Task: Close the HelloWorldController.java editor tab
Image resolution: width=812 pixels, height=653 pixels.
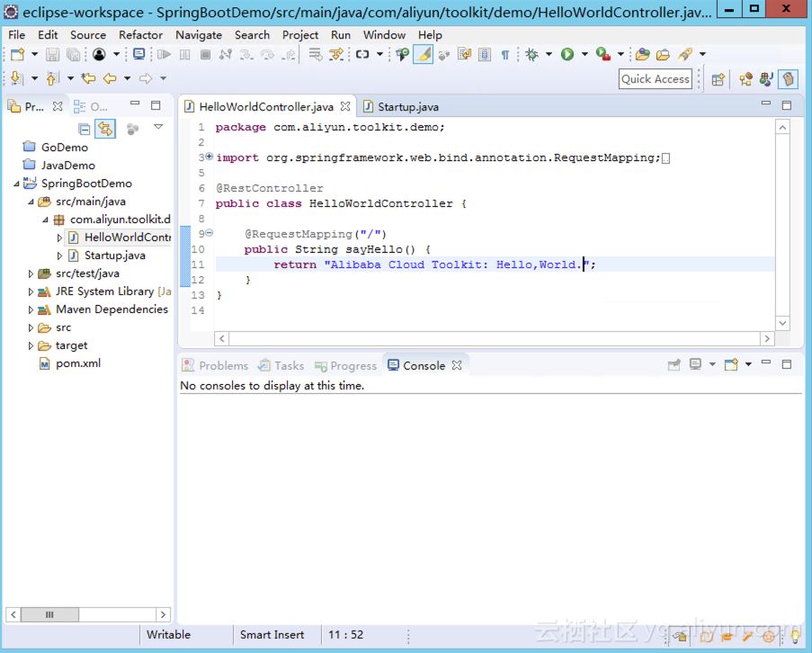Action: coord(345,106)
